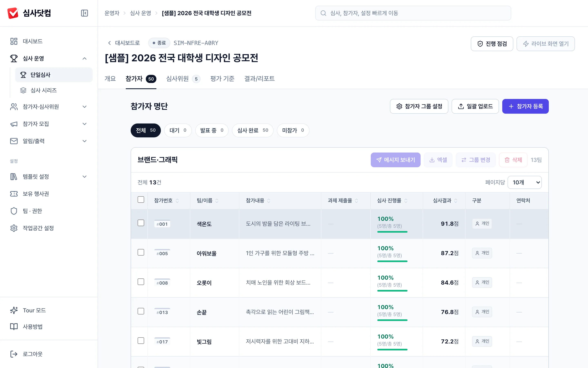Check the box for participant #005 아워보울
Viewport: 588px width, 368px height.
coord(141,252)
